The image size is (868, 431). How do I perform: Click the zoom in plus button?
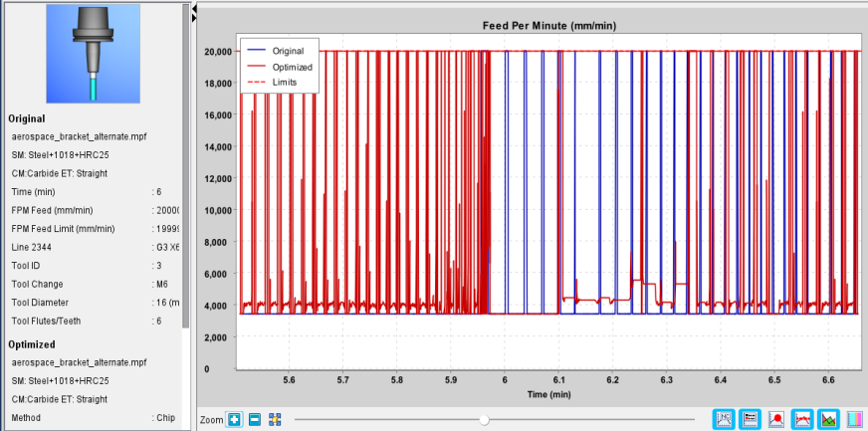pyautogui.click(x=235, y=419)
